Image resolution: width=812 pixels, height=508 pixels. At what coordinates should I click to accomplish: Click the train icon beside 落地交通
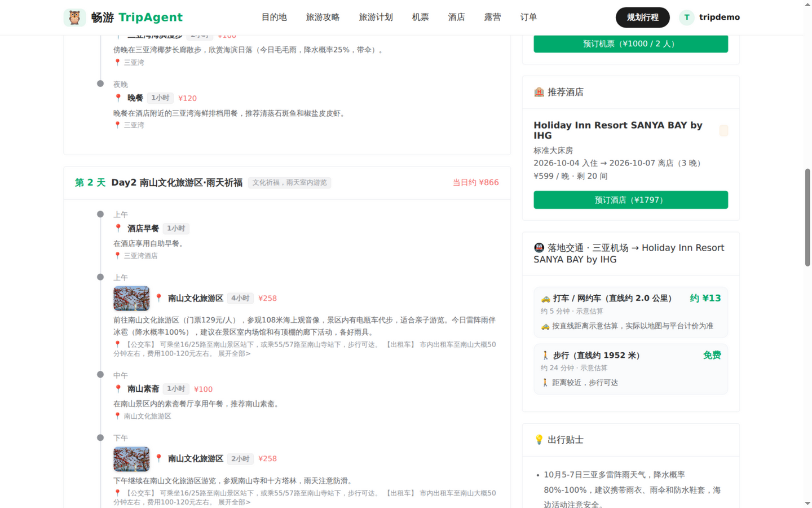(x=539, y=248)
